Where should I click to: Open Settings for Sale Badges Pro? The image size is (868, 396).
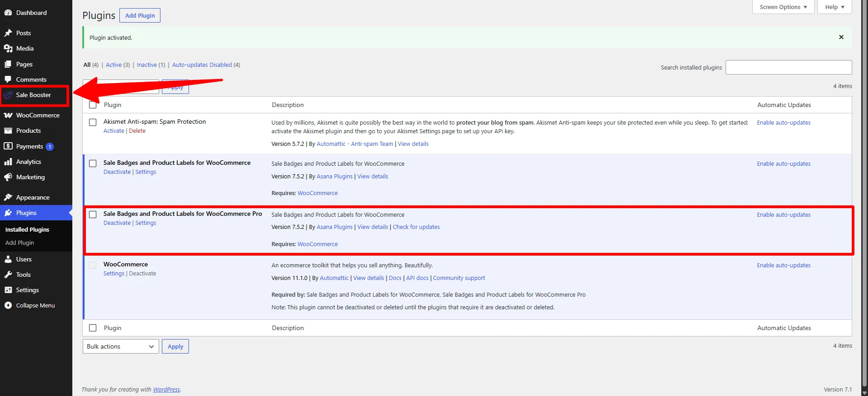click(146, 223)
